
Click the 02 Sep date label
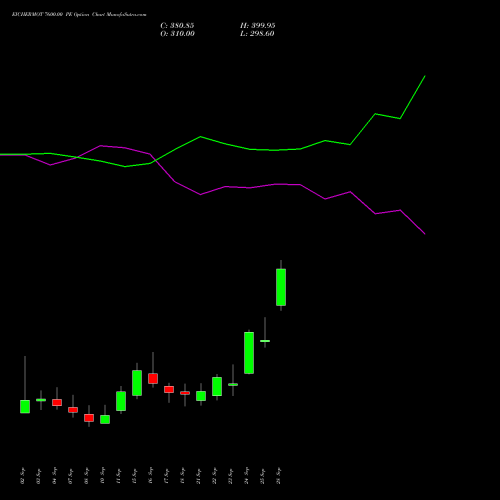[x=22, y=476]
